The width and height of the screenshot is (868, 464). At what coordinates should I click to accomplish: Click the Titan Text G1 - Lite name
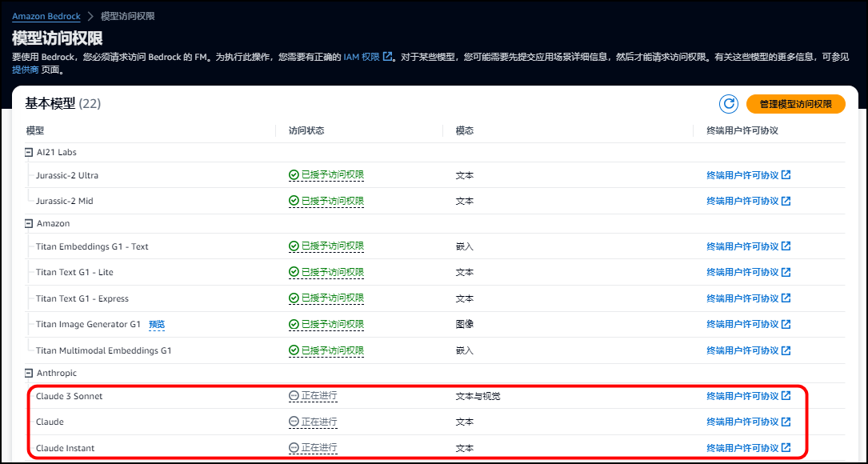click(74, 273)
